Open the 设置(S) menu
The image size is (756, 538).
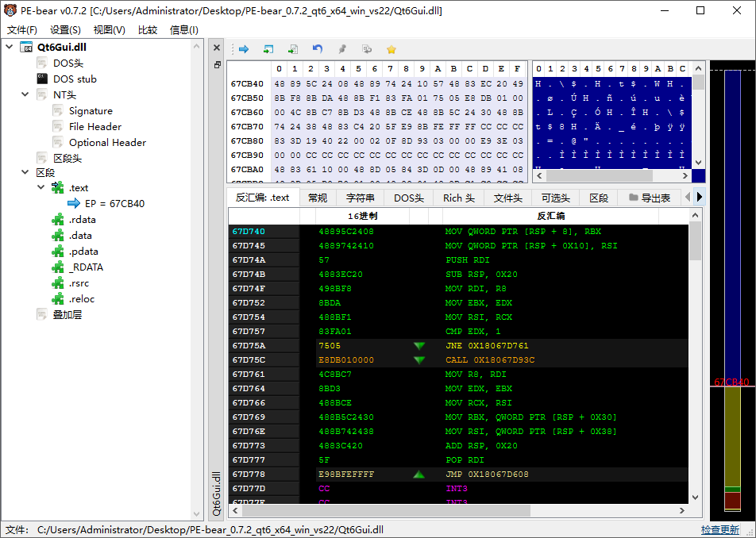pyautogui.click(x=66, y=30)
